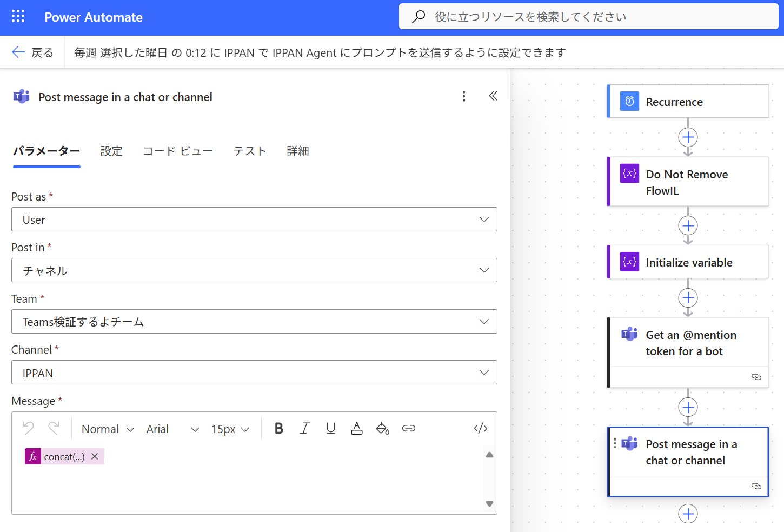Open the Post as dropdown
Screen dimensions: 784x532
pyautogui.click(x=254, y=220)
